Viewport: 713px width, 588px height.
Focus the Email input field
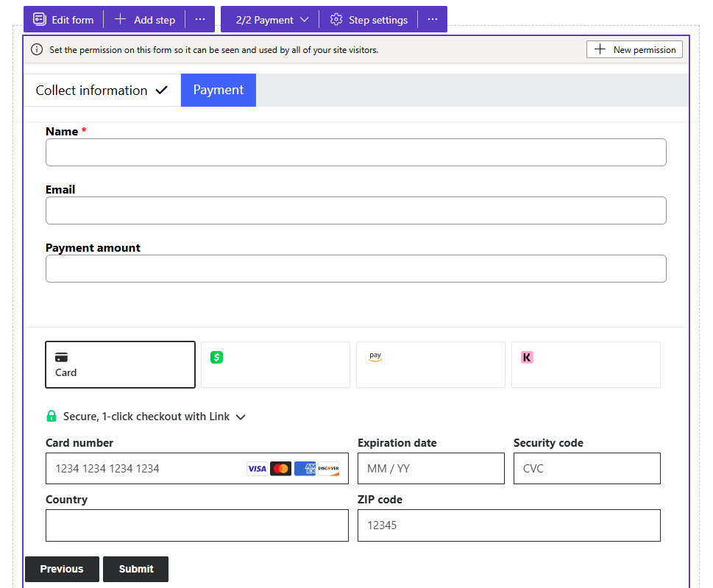tap(356, 210)
